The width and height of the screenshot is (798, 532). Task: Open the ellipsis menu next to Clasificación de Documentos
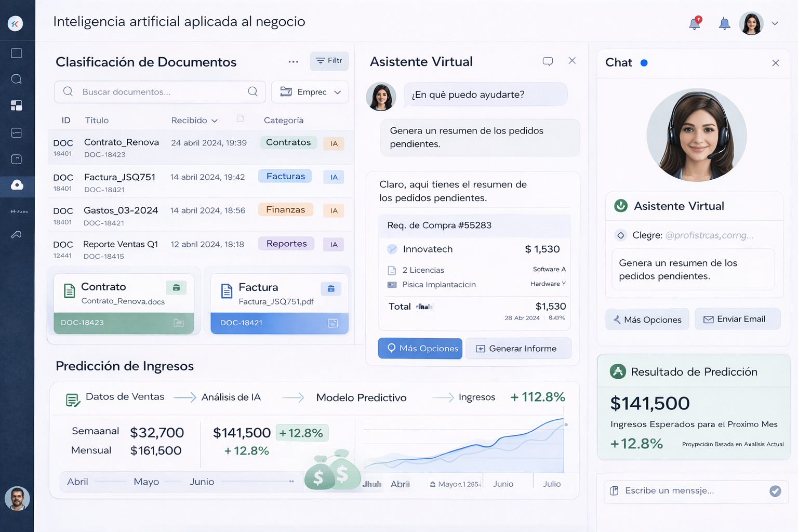click(293, 61)
